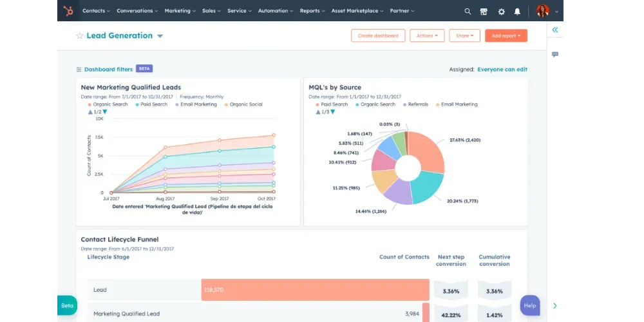Go to previous legend page in MQL's by Source
Image resolution: width=644 pixels, height=322 pixels.
tap(318, 111)
